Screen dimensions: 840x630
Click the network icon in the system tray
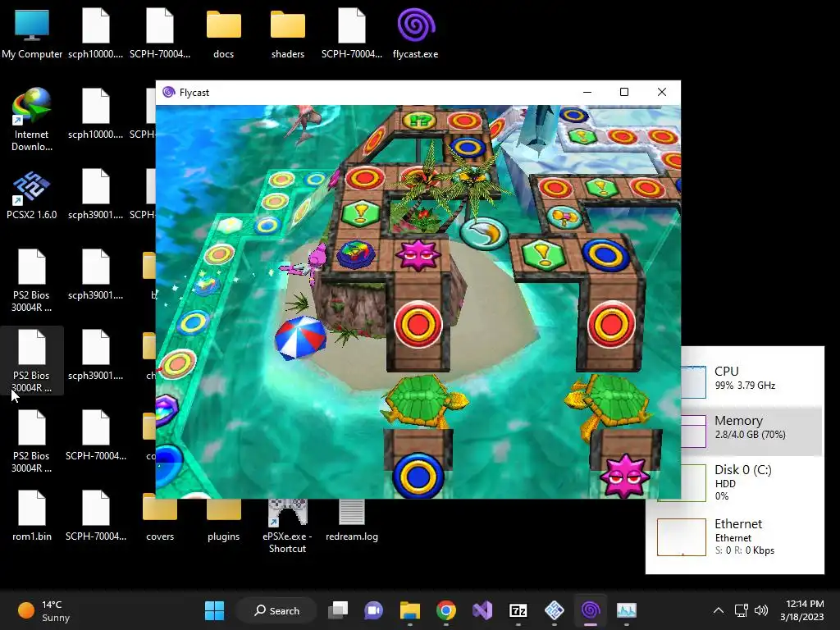[x=742, y=610]
